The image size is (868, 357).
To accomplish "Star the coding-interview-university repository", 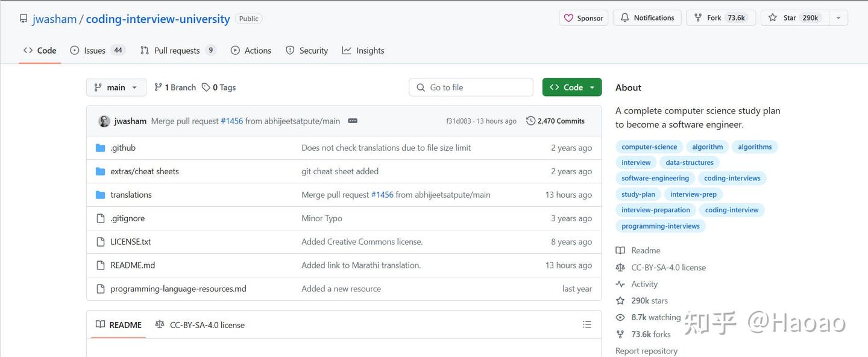I will [x=794, y=18].
